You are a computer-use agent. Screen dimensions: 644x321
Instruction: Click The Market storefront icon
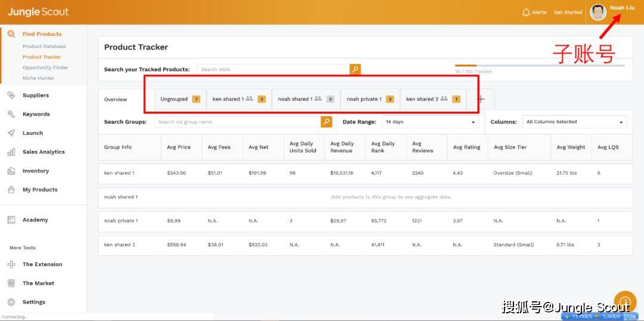(11, 283)
